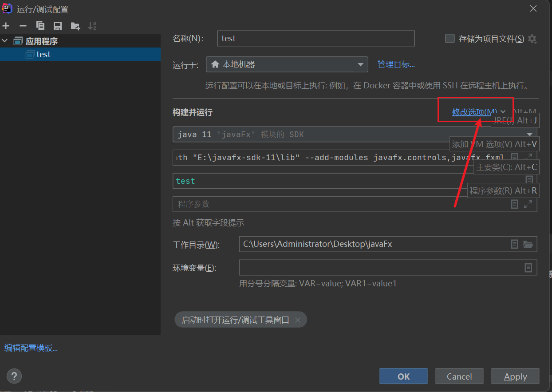Image resolution: width=552 pixels, height=392 pixels.
Task: Sort configurations alphabetically
Action: 92,26
